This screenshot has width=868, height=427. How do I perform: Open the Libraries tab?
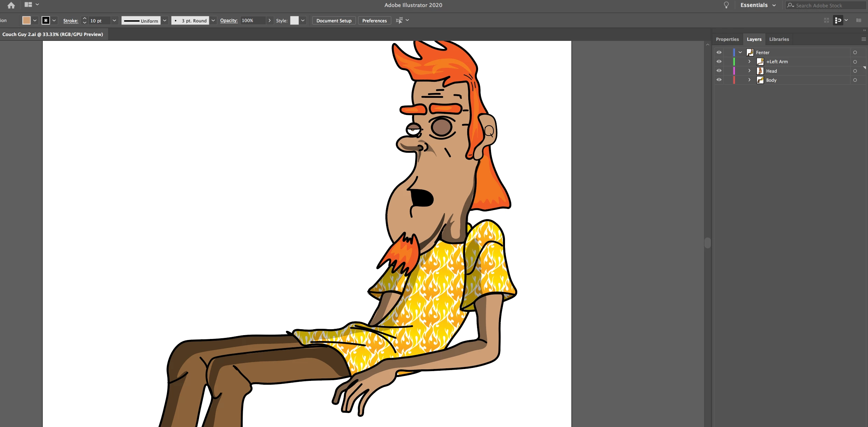779,39
